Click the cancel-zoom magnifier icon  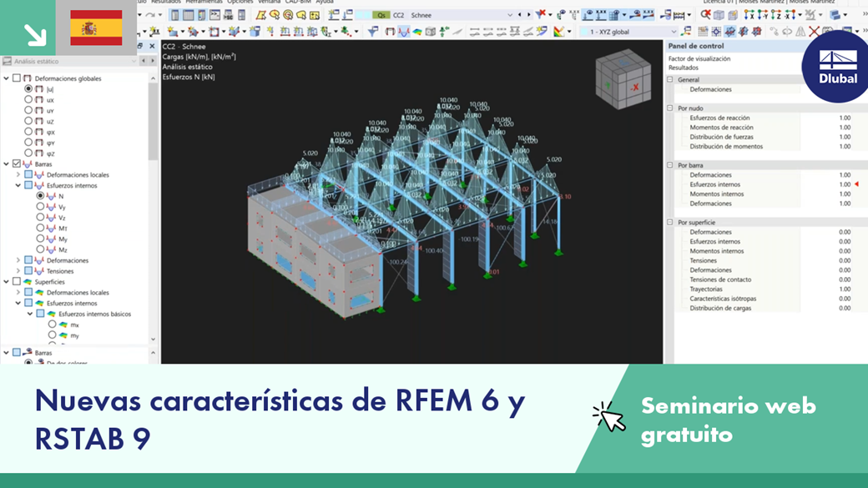706,15
